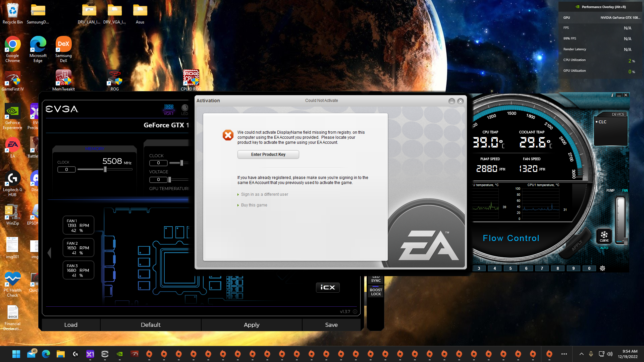Switch to the PUMP tab
644x362 pixels.
pos(610,190)
